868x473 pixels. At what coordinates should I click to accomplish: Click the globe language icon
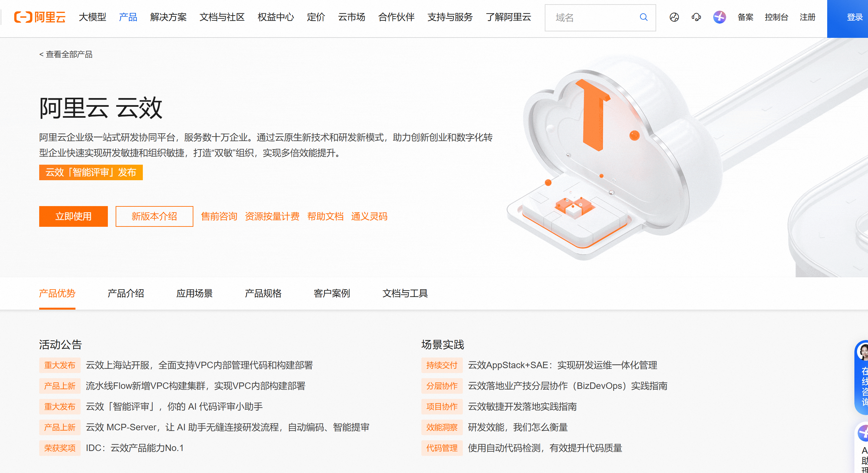point(674,17)
